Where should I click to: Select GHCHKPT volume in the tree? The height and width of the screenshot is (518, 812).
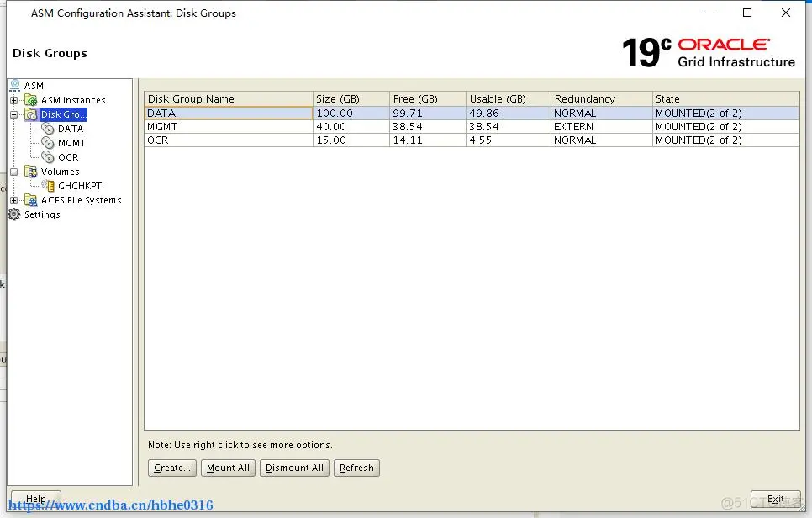click(80, 186)
